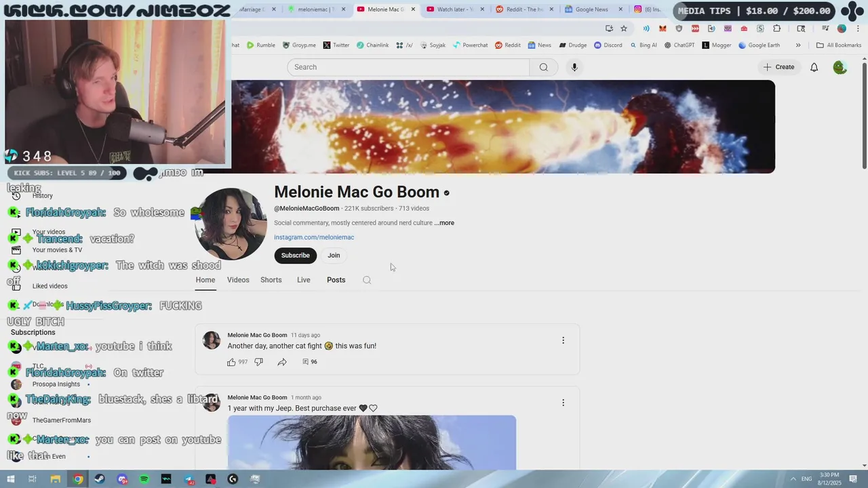Screen dimensions: 868x488
Task: Switch to the meloniemac browser tab
Action: 316,9
